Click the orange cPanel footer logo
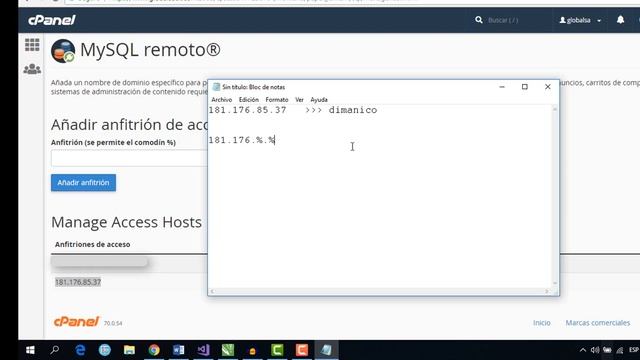The height and width of the screenshot is (360, 640). (76, 322)
